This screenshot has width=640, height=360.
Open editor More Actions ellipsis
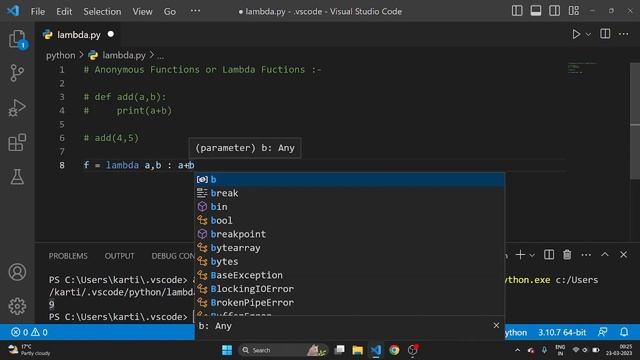click(x=624, y=34)
